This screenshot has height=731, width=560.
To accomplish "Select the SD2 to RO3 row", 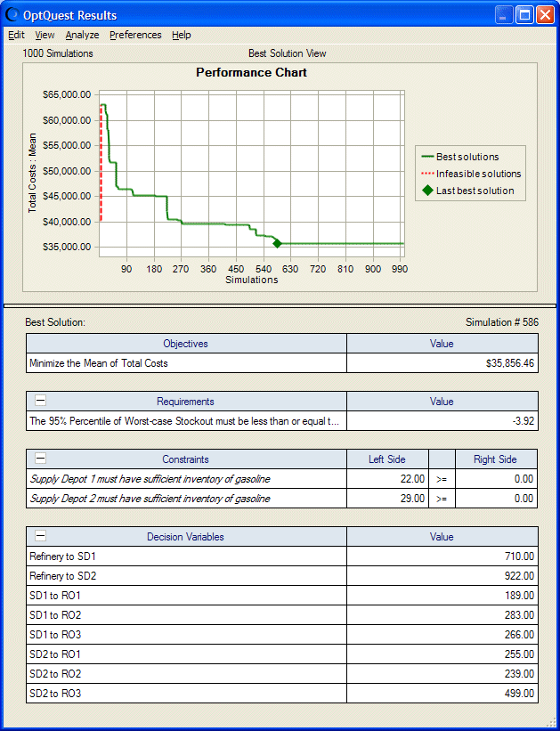I will [281, 694].
